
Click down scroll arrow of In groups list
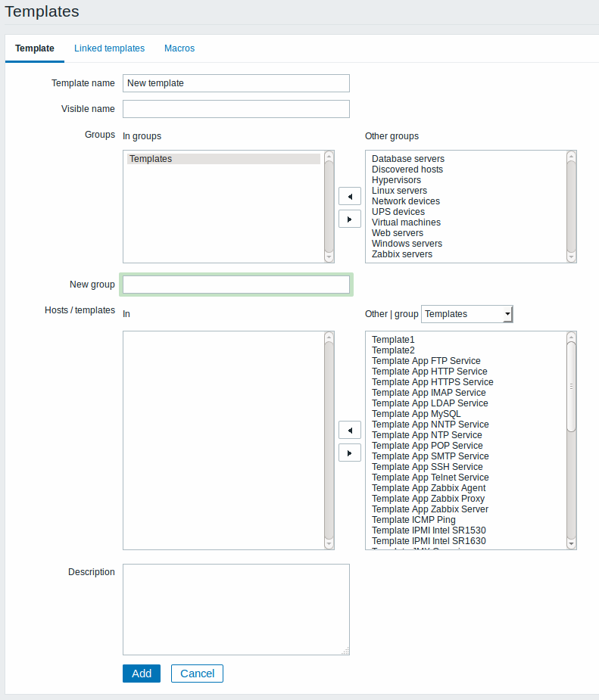[329, 257]
